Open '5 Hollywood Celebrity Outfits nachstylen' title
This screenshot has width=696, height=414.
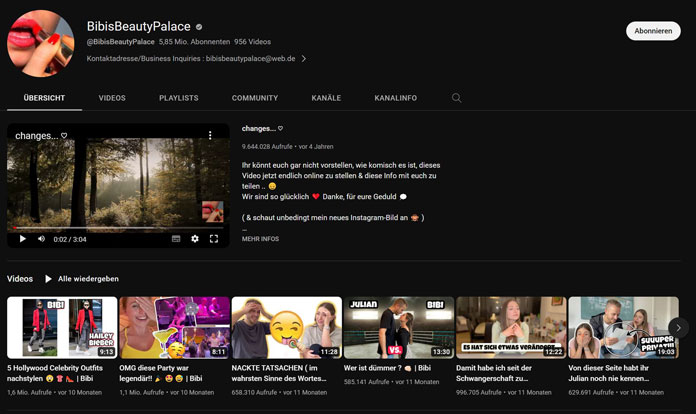pos(55,373)
